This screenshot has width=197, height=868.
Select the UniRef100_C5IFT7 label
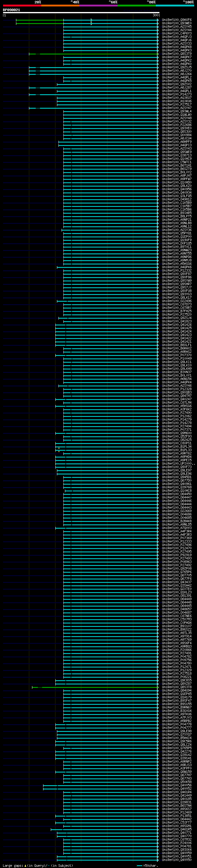click(x=176, y=822)
